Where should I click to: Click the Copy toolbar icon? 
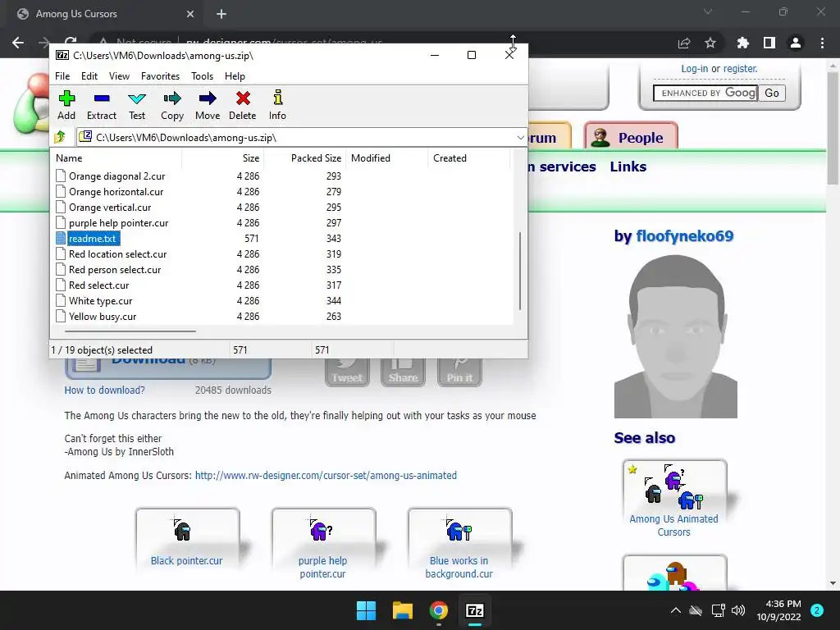pyautogui.click(x=172, y=98)
